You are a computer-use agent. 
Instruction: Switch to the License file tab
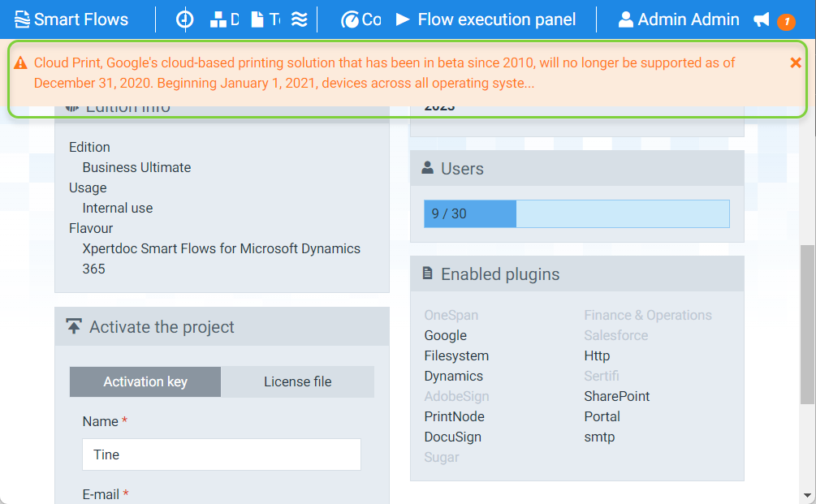click(x=298, y=381)
